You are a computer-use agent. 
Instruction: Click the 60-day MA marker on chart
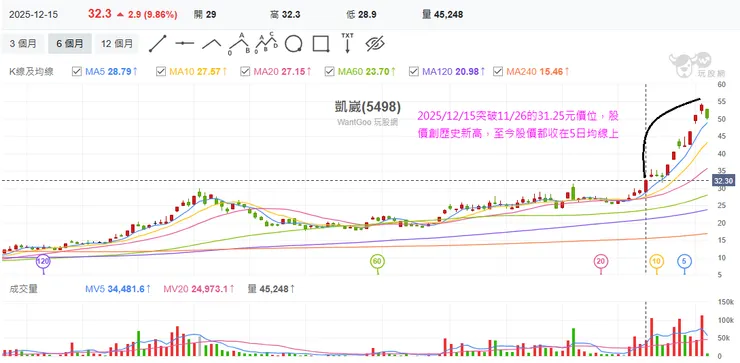pyautogui.click(x=376, y=261)
